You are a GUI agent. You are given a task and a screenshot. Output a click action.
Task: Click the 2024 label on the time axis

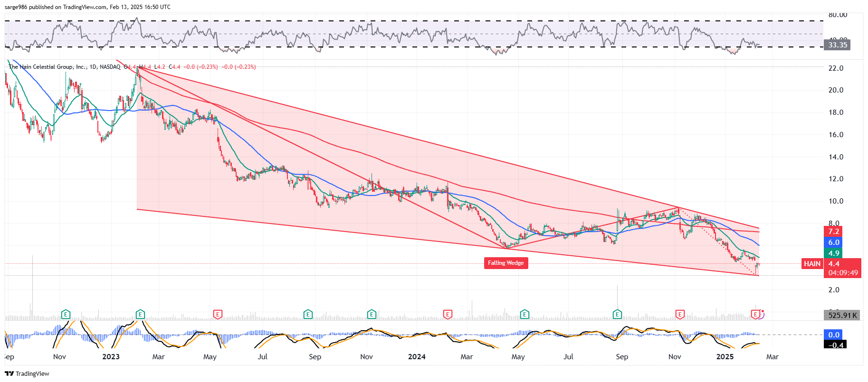click(417, 357)
